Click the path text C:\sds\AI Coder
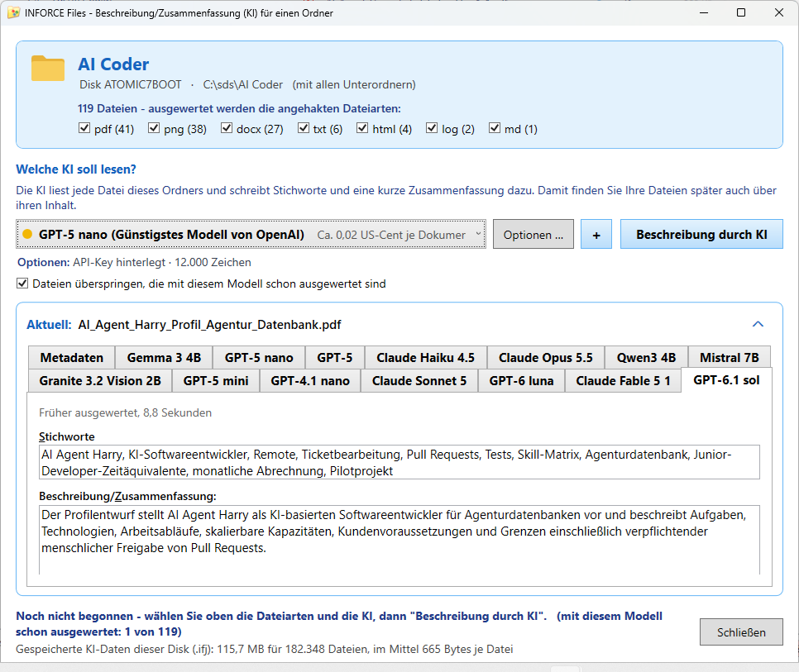The width and height of the screenshot is (799, 672). point(242,84)
